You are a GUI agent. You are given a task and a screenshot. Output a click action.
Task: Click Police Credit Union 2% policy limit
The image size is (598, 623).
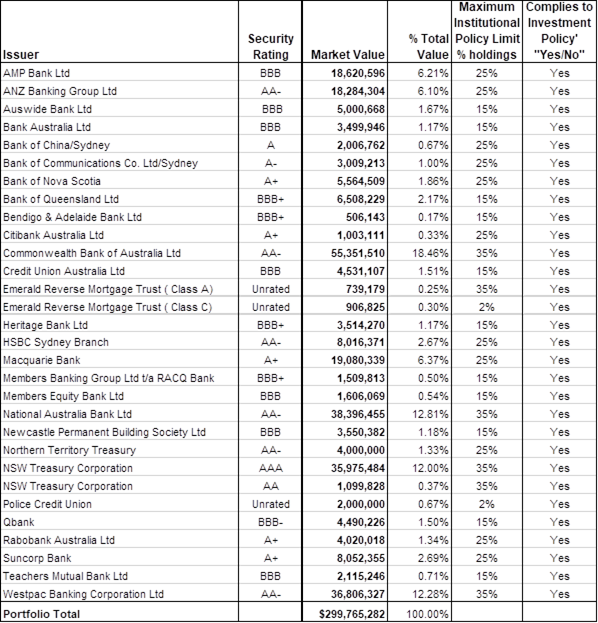[x=487, y=504]
